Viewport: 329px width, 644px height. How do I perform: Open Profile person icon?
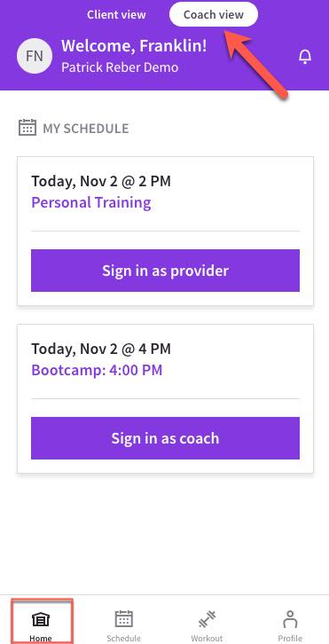pos(290,619)
